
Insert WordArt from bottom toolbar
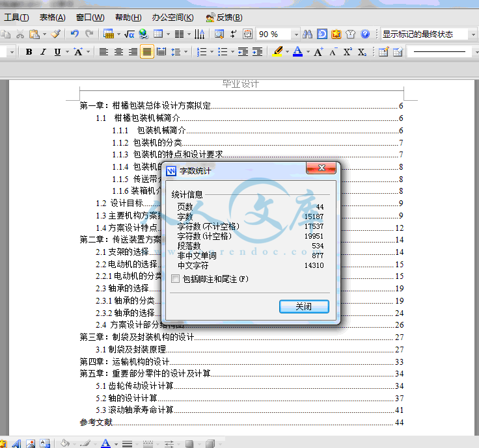pos(16,443)
